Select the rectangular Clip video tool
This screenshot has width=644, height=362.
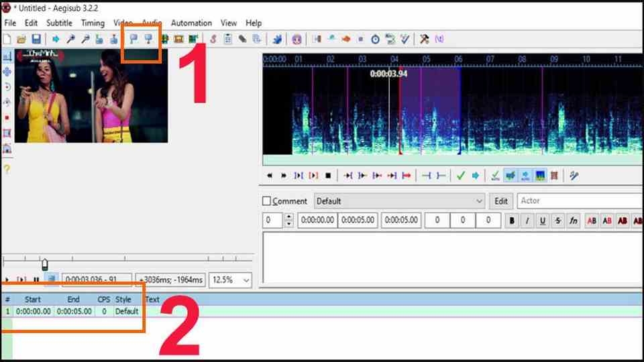pyautogui.click(x=7, y=133)
